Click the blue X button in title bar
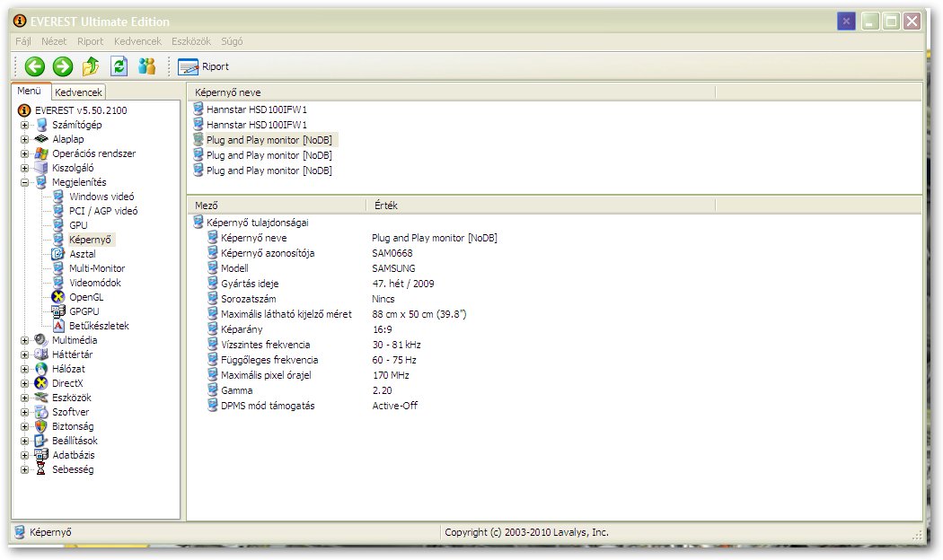 tap(846, 22)
